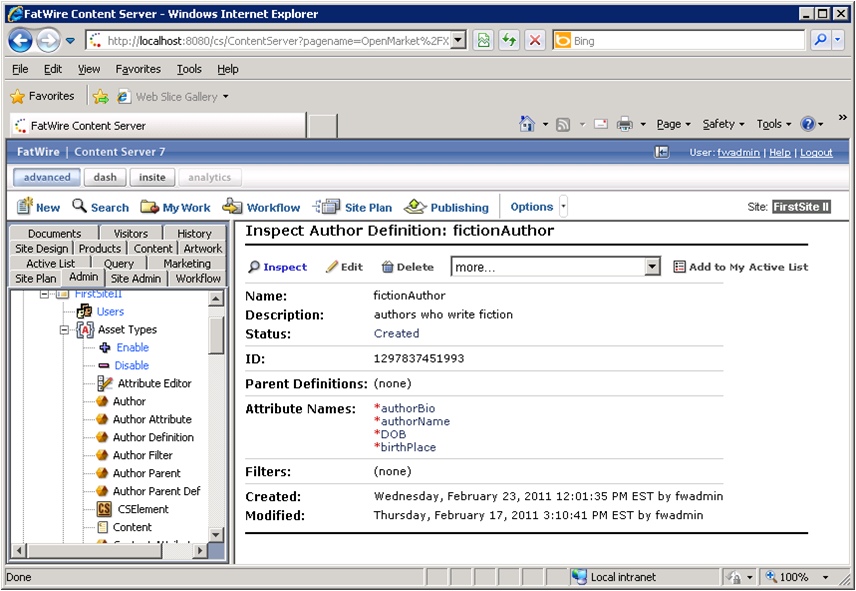Click the Disable asset type link

click(x=132, y=366)
